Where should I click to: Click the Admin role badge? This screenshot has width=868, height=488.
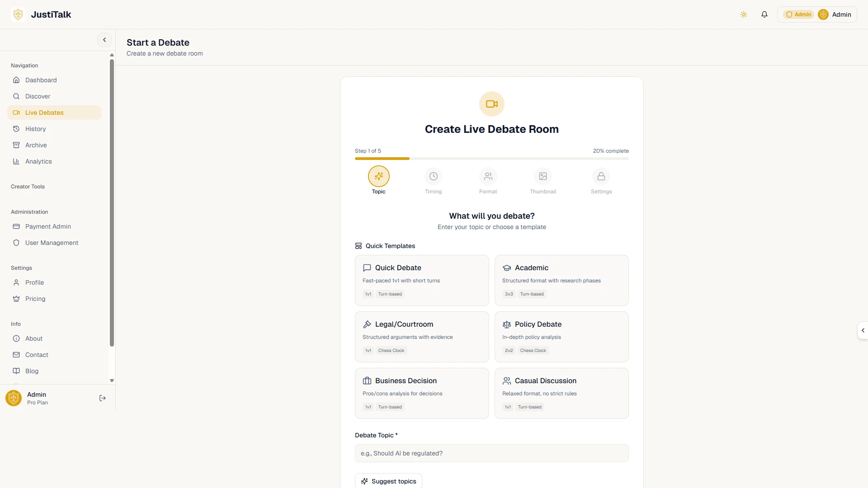click(x=798, y=14)
